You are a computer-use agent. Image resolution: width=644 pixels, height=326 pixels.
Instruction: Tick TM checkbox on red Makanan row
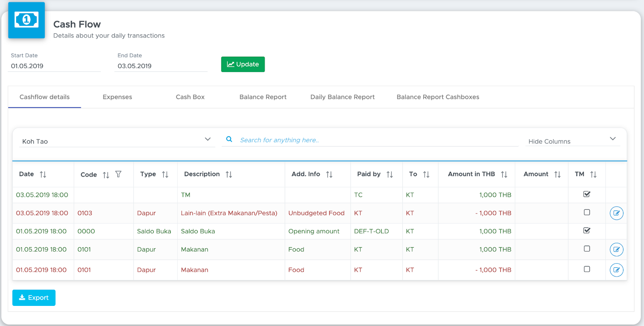pos(587,269)
